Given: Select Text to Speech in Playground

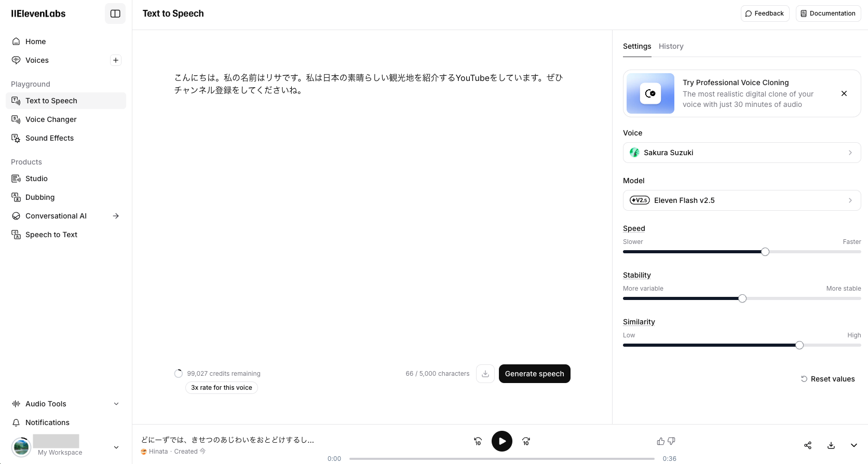Looking at the screenshot, I should [x=66, y=101].
